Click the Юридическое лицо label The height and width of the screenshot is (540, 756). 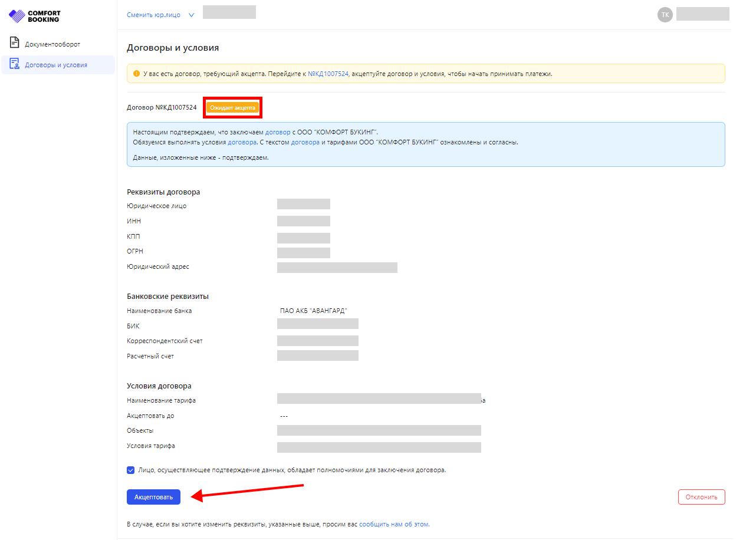point(157,206)
